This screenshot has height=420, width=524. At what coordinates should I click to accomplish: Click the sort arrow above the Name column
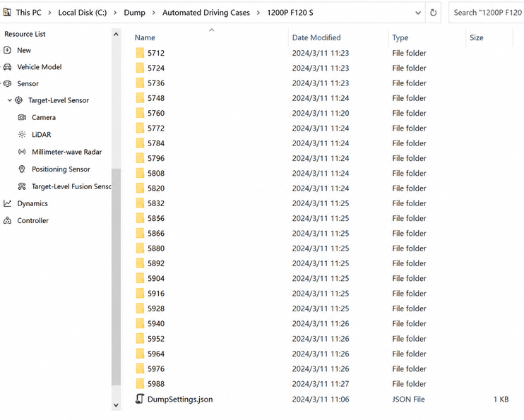[212, 30]
